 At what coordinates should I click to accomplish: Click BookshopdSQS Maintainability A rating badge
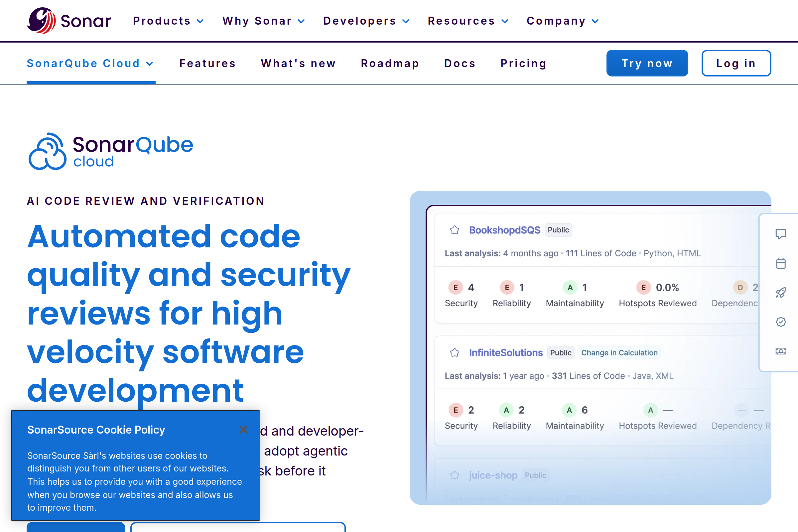tap(570, 287)
